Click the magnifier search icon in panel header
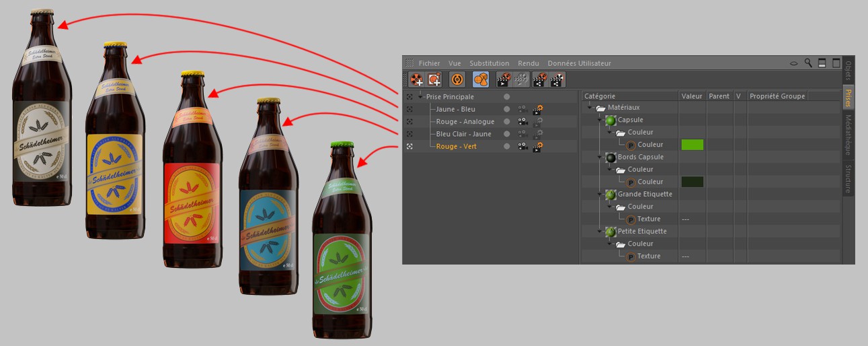Image resolution: width=868 pixels, height=346 pixels. coord(808,63)
